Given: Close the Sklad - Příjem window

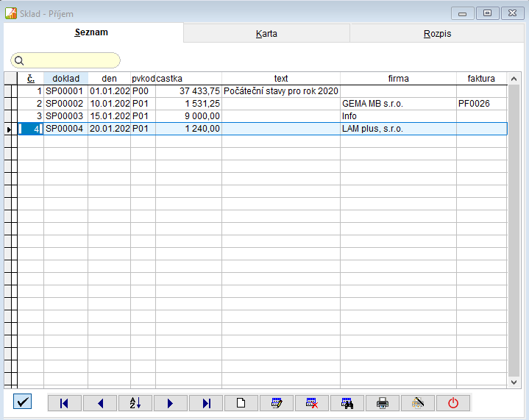Looking at the screenshot, I should (x=513, y=13).
